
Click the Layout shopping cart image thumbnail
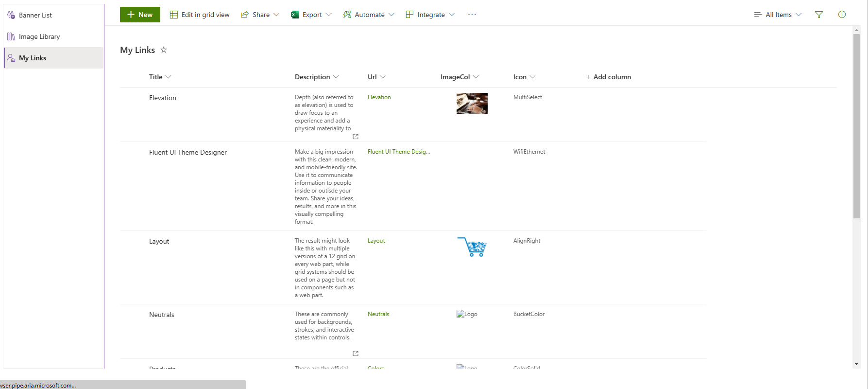click(x=472, y=247)
